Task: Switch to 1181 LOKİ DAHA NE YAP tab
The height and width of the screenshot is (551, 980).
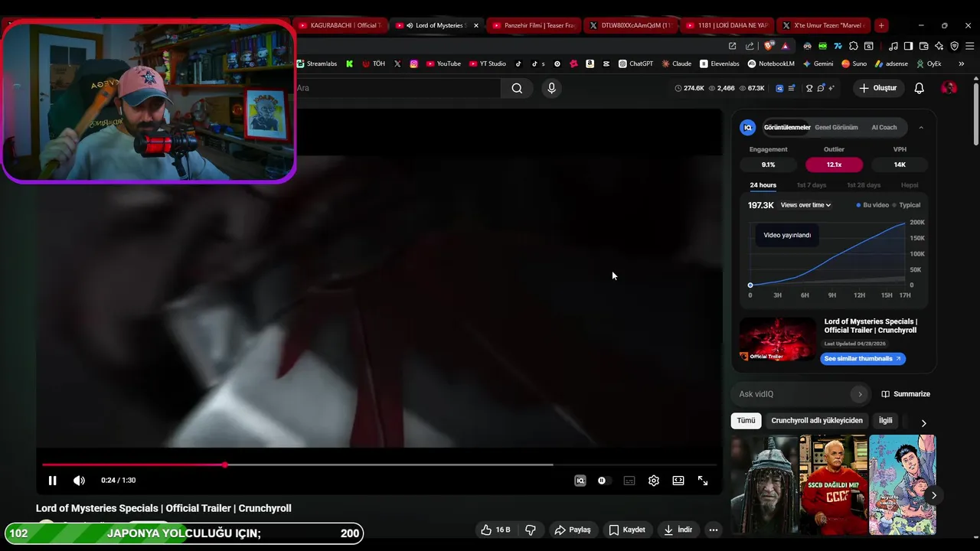Action: click(x=727, y=25)
